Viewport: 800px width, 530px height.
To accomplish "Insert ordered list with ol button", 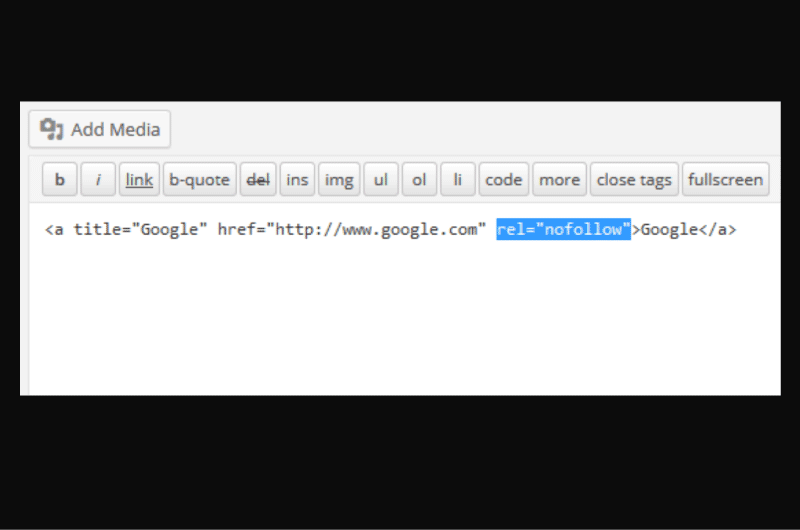I will click(x=419, y=180).
